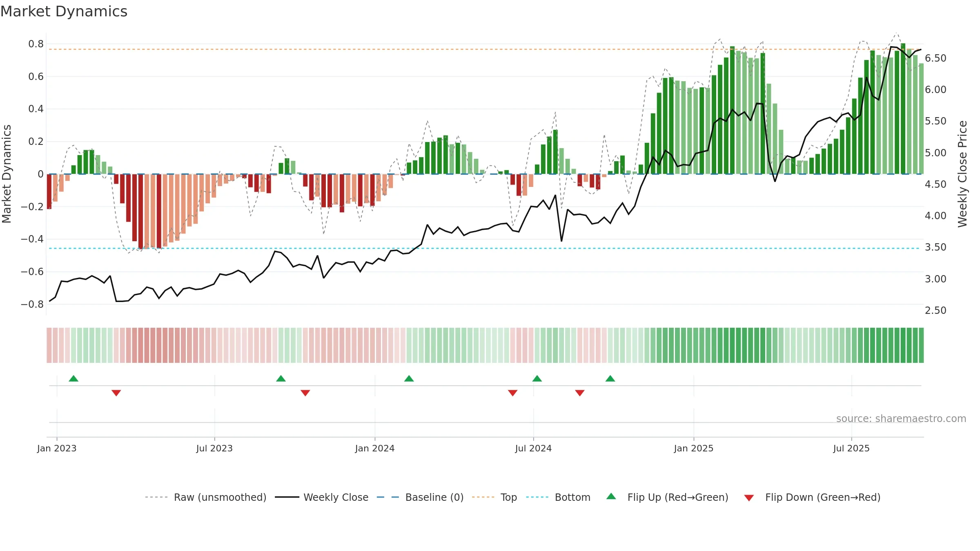Click the green flip-up triangle near Jan 2023
Screen dimensions: 980x551
[73, 378]
